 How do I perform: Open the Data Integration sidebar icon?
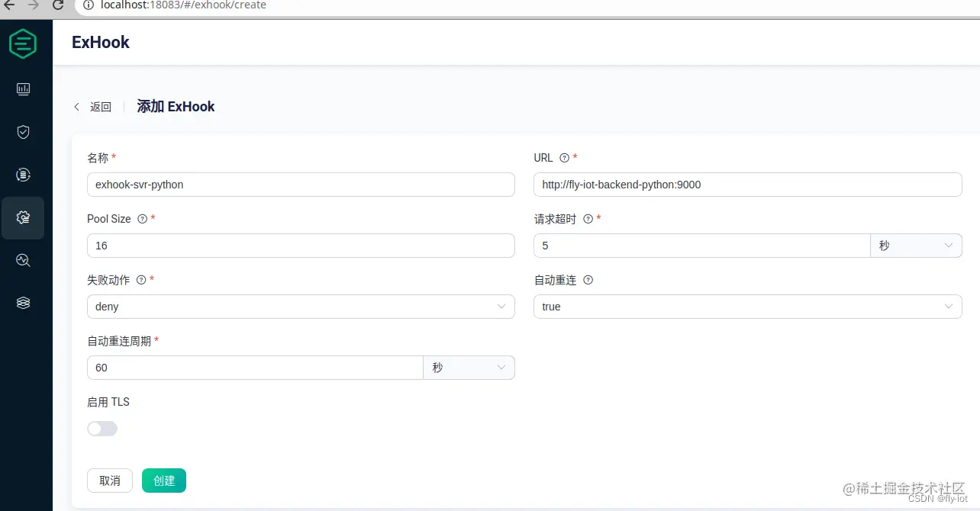pyautogui.click(x=23, y=173)
